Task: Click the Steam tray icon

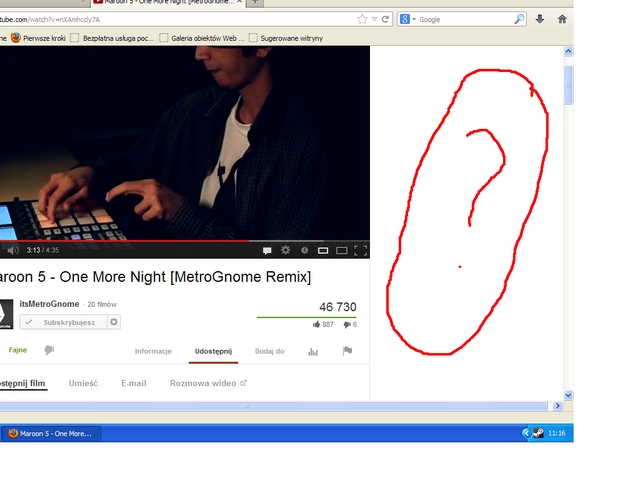Action: (x=539, y=433)
